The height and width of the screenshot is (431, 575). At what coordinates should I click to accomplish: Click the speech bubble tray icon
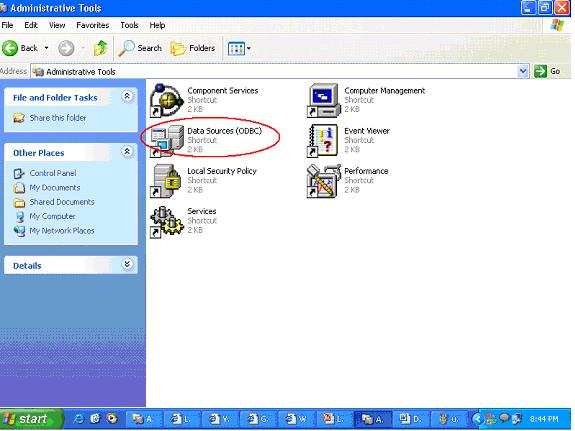[x=505, y=419]
